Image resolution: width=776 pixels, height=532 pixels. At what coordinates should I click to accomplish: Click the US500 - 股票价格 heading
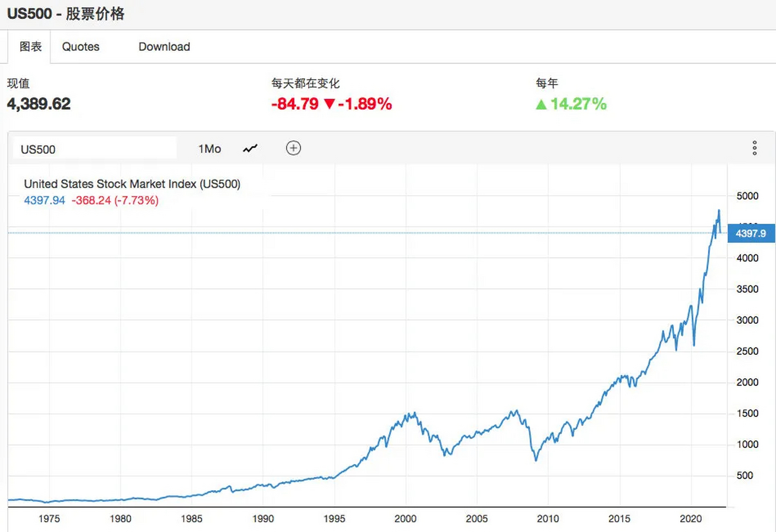click(x=66, y=14)
